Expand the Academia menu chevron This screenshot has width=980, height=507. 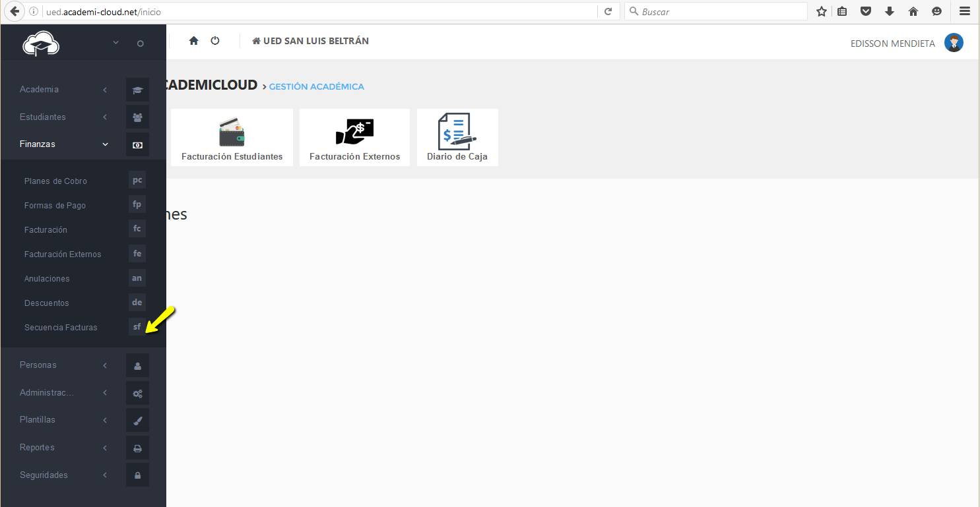pyautogui.click(x=105, y=90)
